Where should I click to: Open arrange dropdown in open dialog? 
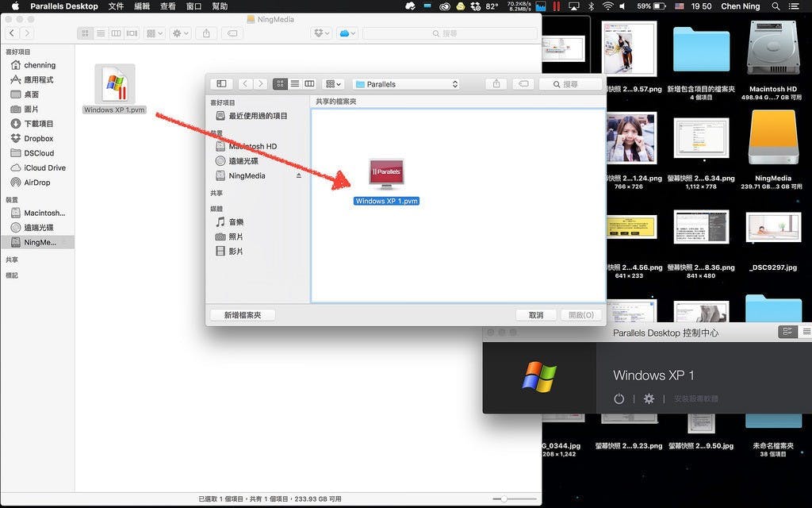(333, 83)
